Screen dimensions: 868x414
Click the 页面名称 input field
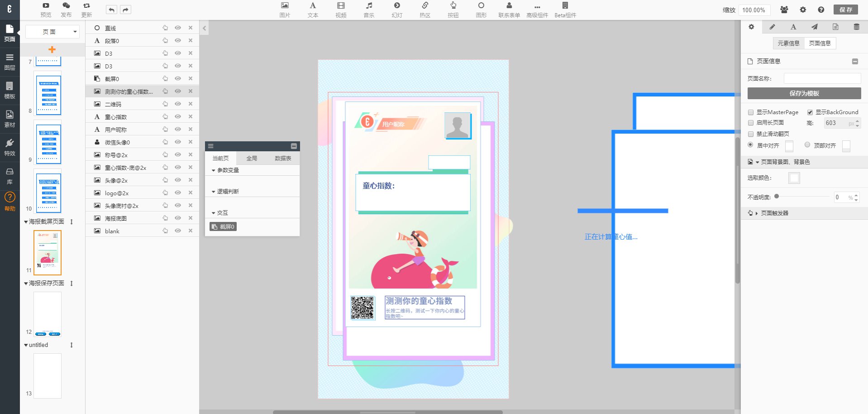822,78
